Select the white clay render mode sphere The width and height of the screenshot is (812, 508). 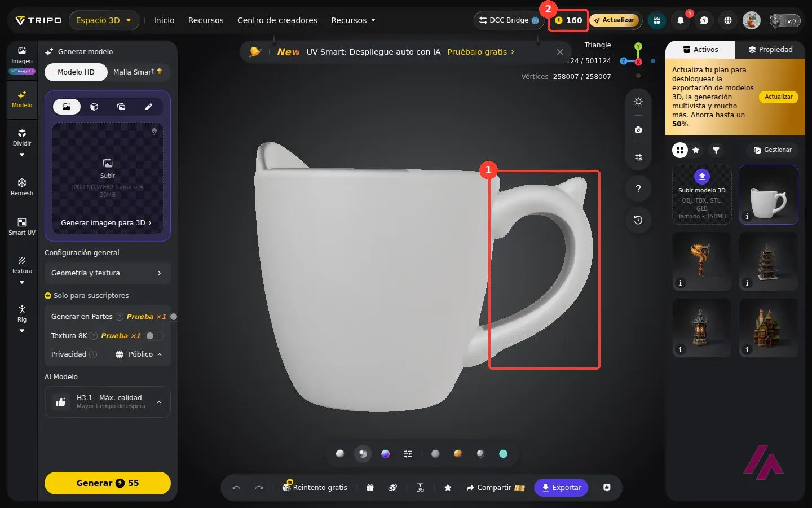340,454
